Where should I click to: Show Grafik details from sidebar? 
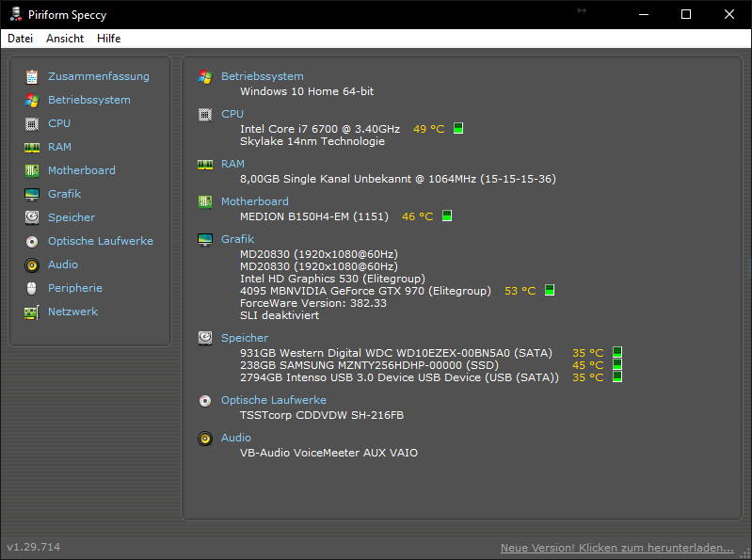coord(64,194)
